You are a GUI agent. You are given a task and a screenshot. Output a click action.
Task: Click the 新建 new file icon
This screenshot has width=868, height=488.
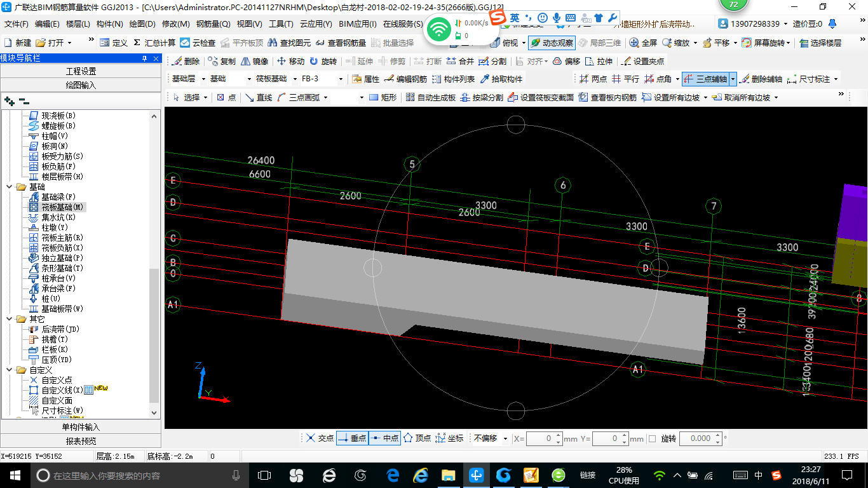pyautogui.click(x=17, y=43)
